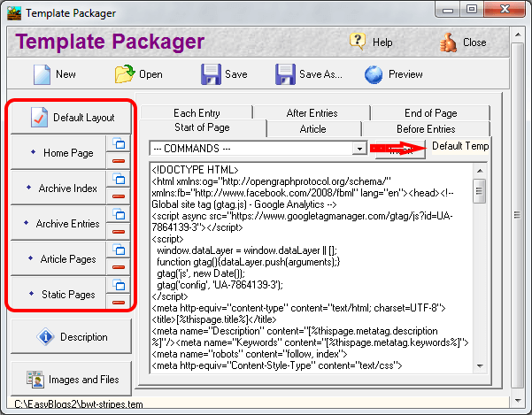Select the Article Pages layout button
This screenshot has height=415, width=532.
coord(58,258)
